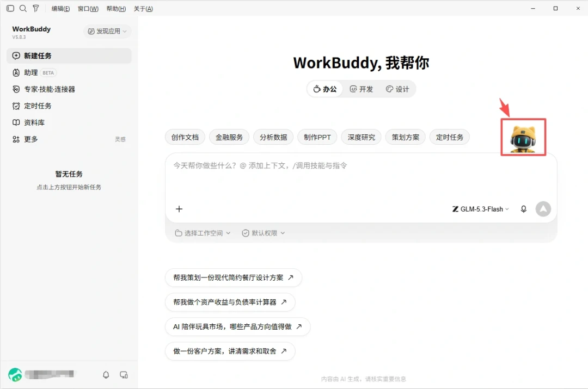Click the send arrow button
This screenshot has height=389, width=588.
click(543, 209)
